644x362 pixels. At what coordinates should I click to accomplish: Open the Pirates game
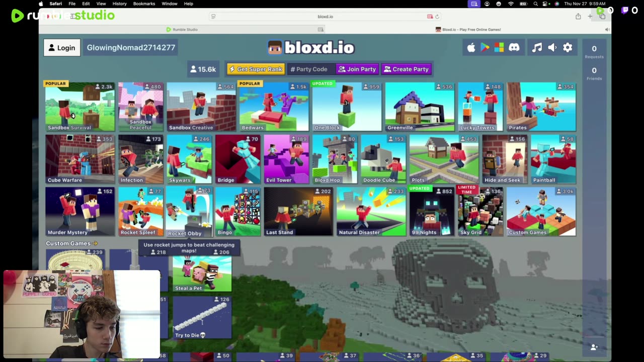tap(541, 107)
